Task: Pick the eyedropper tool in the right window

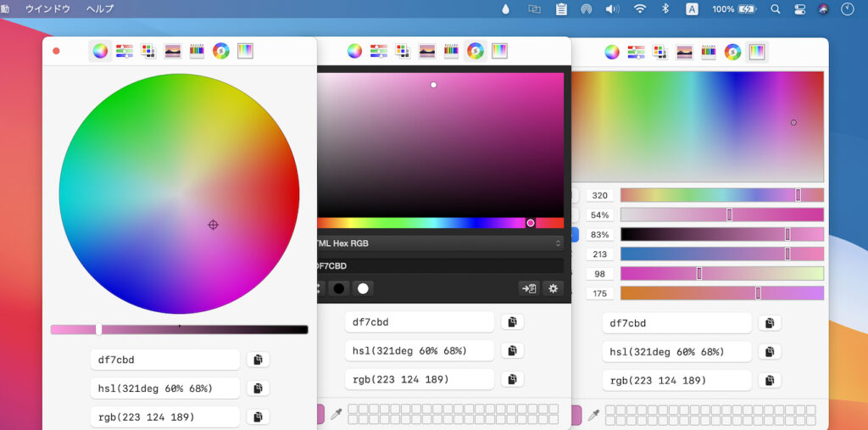Action: tap(593, 415)
